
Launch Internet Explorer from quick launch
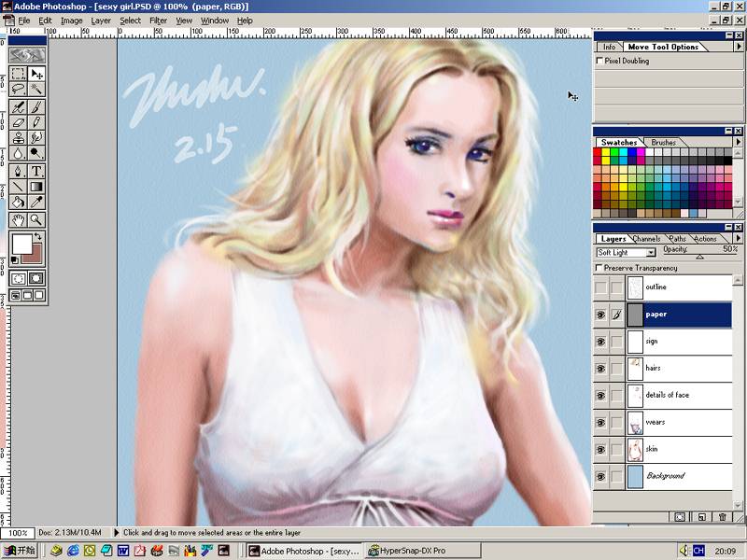[73, 551]
